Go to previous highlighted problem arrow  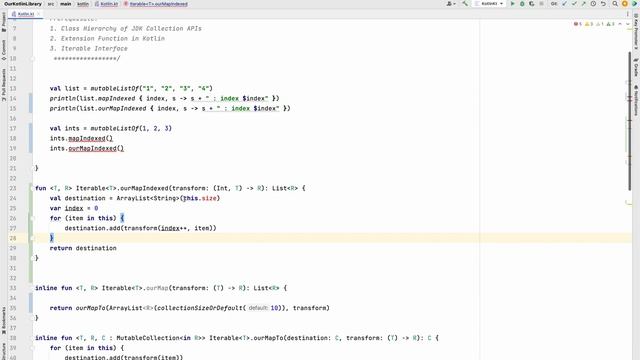coord(620,24)
